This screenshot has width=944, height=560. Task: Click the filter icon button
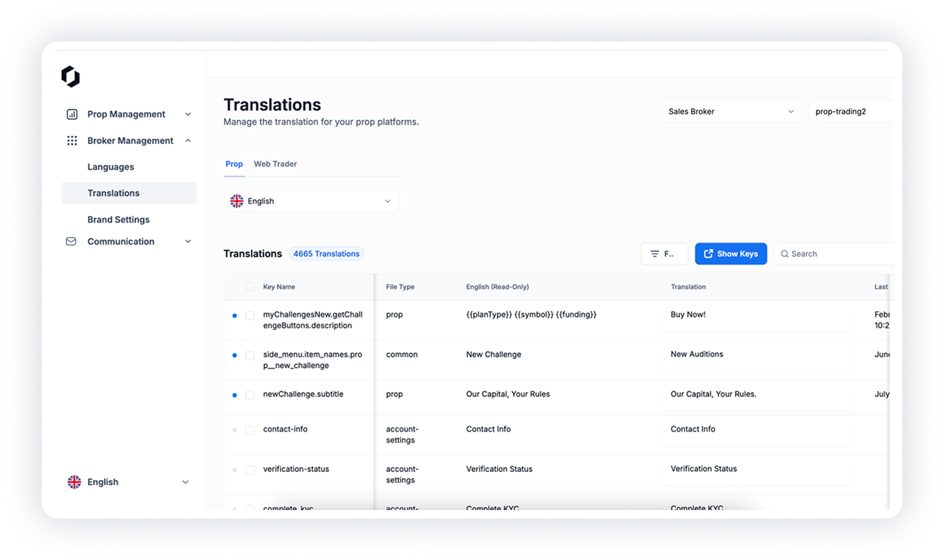(x=663, y=254)
